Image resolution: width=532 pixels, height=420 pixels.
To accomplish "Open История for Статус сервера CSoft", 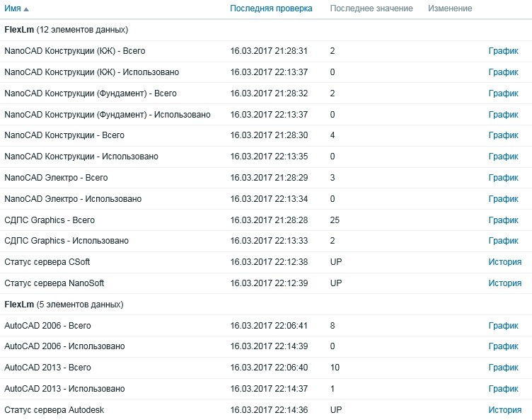I will (504, 262).
